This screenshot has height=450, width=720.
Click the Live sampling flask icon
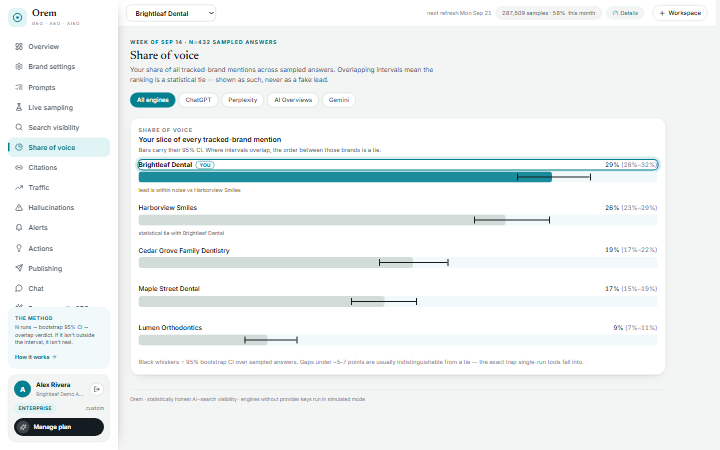[19, 107]
